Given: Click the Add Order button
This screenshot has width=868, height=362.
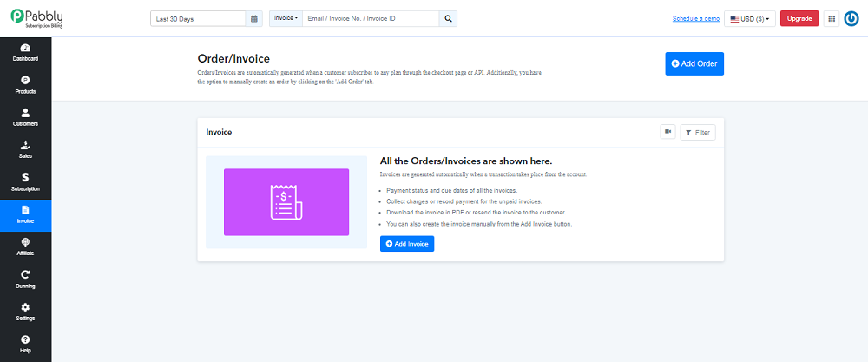Looking at the screenshot, I should 694,63.
